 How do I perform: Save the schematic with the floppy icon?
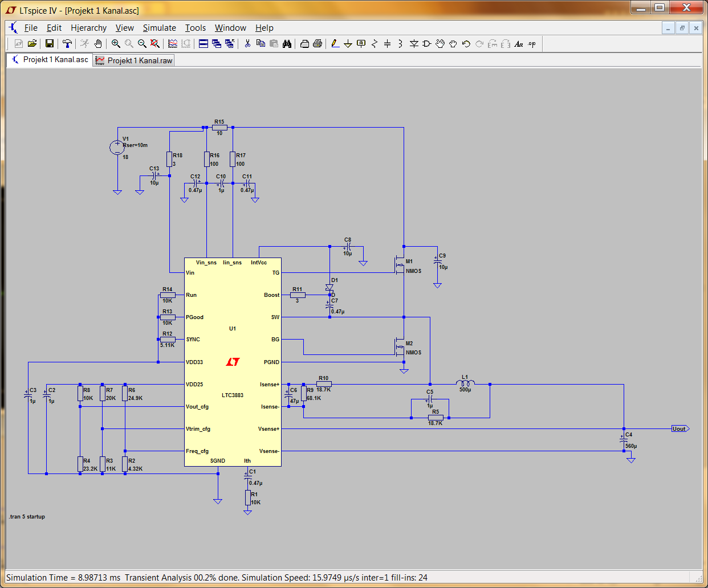(50, 44)
